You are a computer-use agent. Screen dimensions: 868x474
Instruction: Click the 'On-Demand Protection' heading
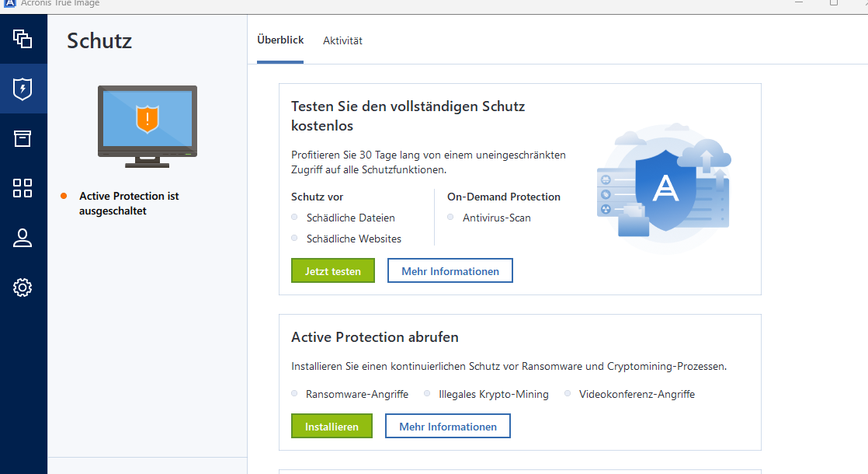504,197
